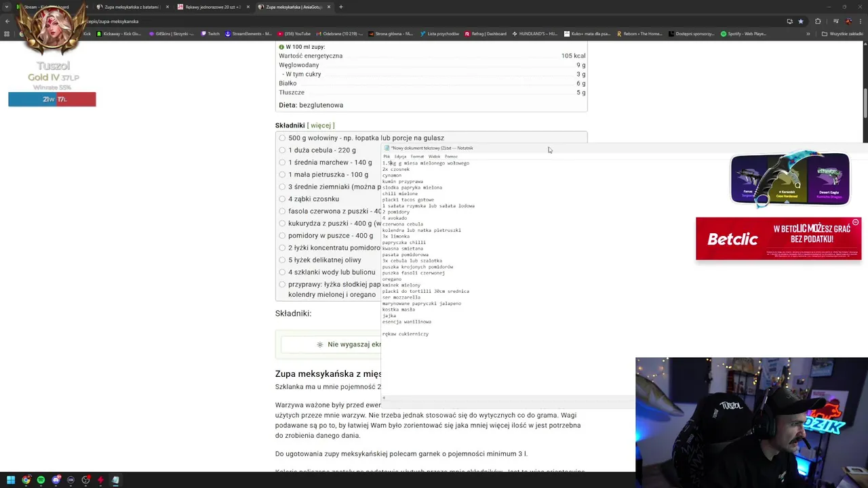This screenshot has width=868, height=488.
Task: Open HUNDLAND'S bookmark
Action: 535,33
